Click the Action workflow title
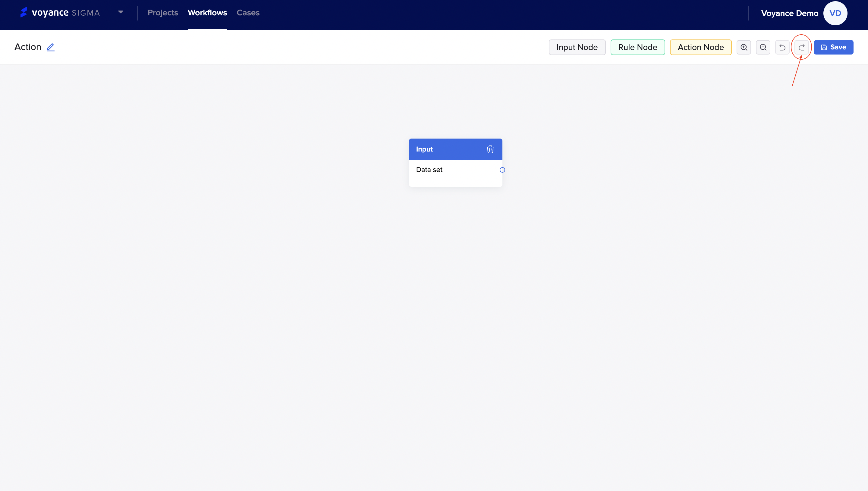 (28, 47)
